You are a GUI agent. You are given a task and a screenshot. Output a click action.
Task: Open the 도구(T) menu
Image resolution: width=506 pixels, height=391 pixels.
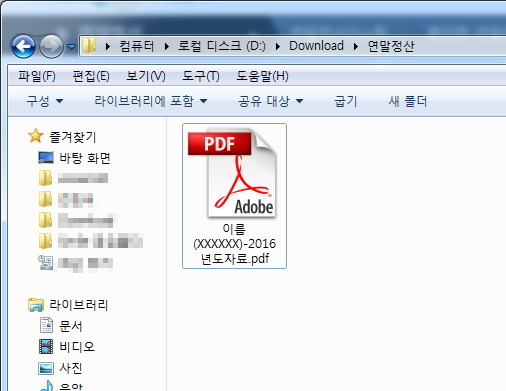pos(201,76)
